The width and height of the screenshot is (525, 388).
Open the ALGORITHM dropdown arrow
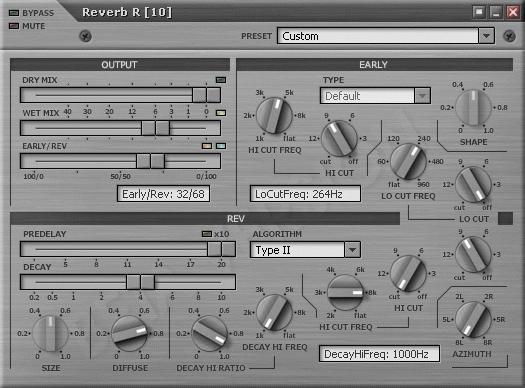point(352,250)
